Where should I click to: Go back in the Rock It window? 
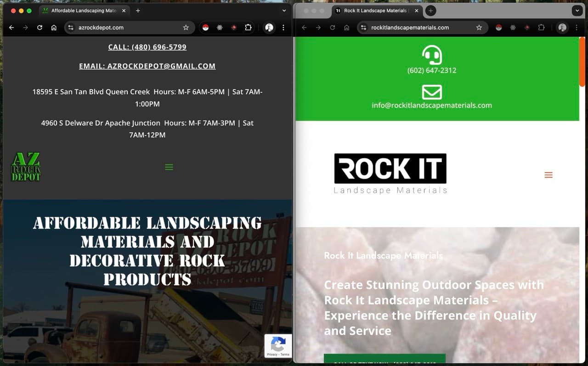pos(304,28)
